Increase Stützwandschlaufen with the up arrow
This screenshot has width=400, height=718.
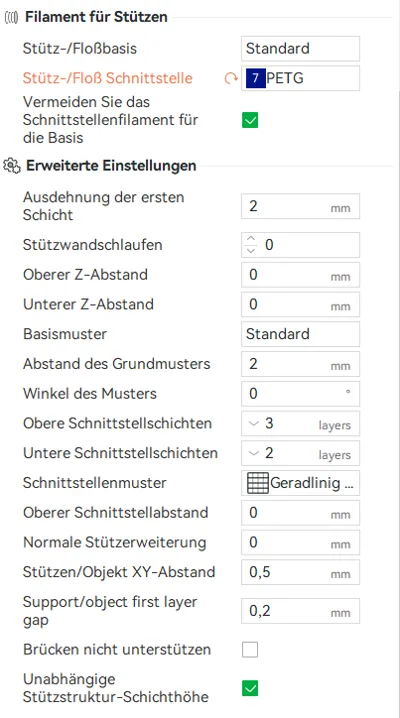point(251,239)
